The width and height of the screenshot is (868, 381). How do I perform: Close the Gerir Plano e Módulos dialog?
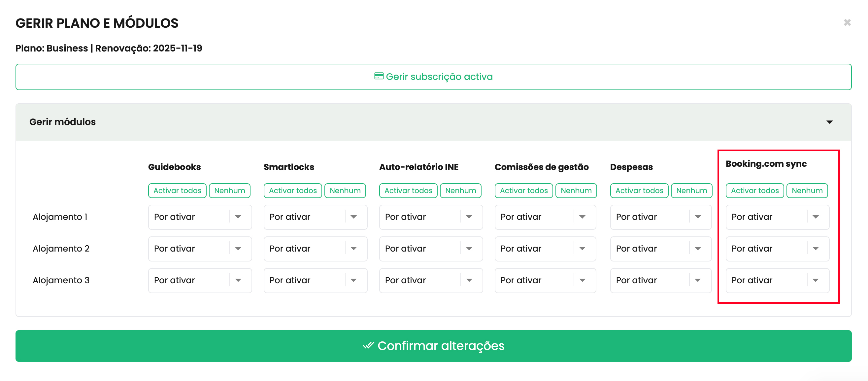(x=847, y=22)
